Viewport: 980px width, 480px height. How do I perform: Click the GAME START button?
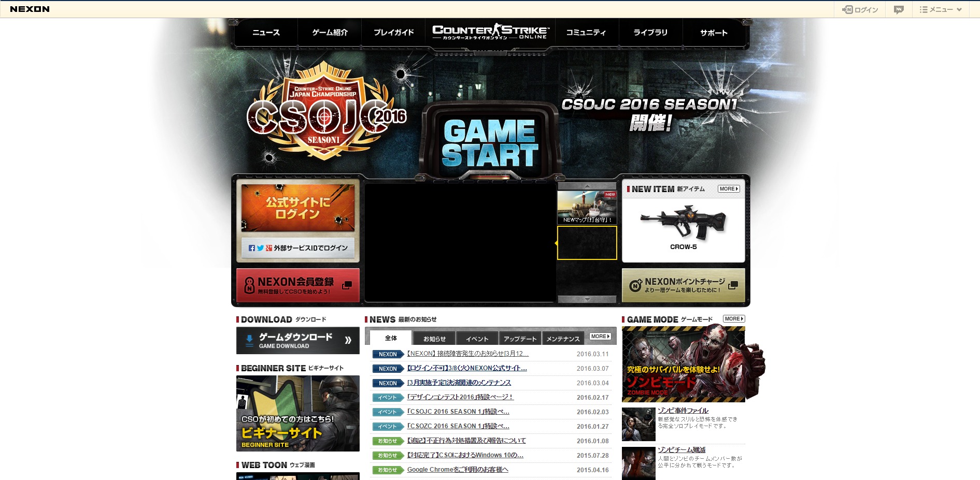pos(490,142)
